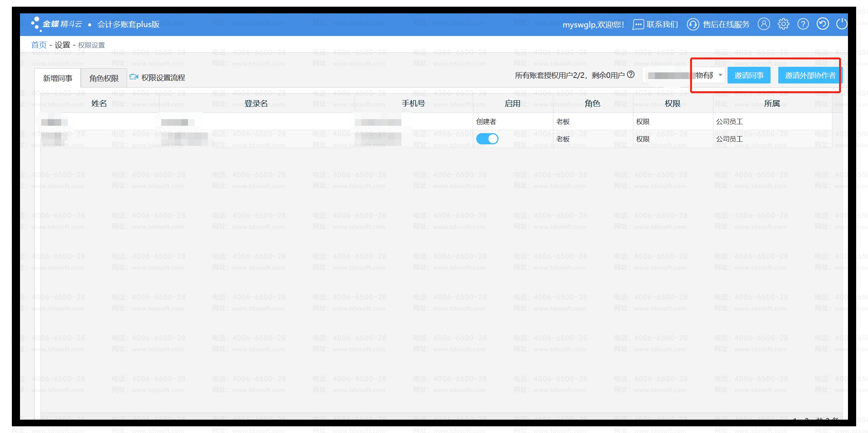868x433 pixels.
Task: Click the help question mark icon in header
Action: [x=803, y=24]
